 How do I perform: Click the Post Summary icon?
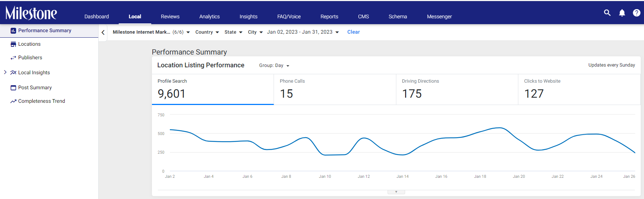(x=14, y=88)
